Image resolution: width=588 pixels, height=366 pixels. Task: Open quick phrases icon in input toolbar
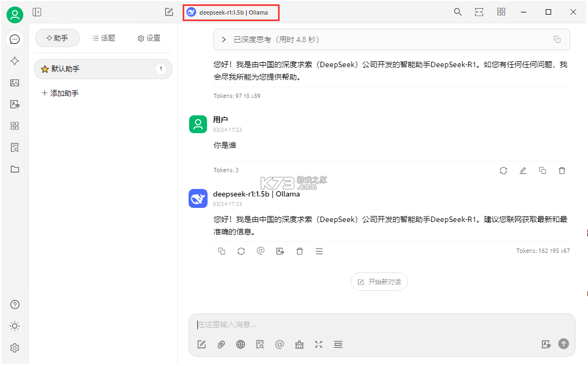[x=299, y=344]
